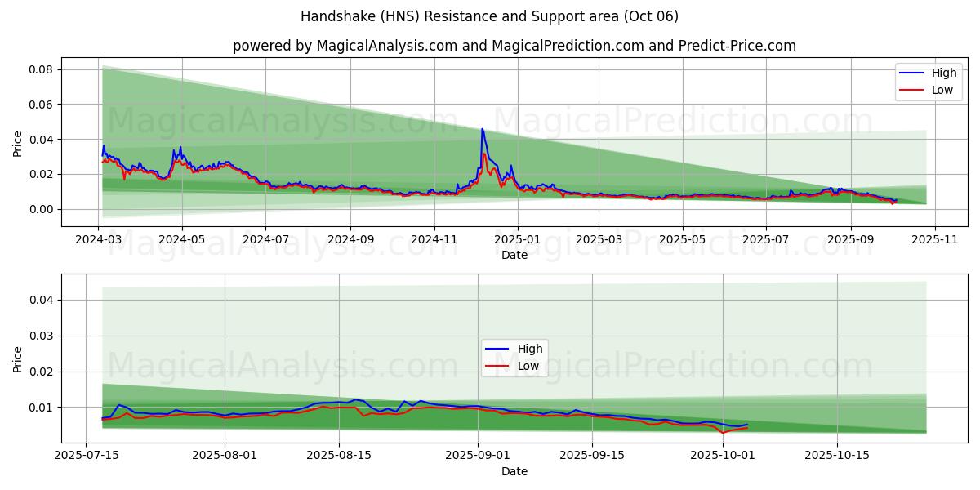Click the red Low line swatch in lower legend
The image size is (980, 490).
click(497, 366)
